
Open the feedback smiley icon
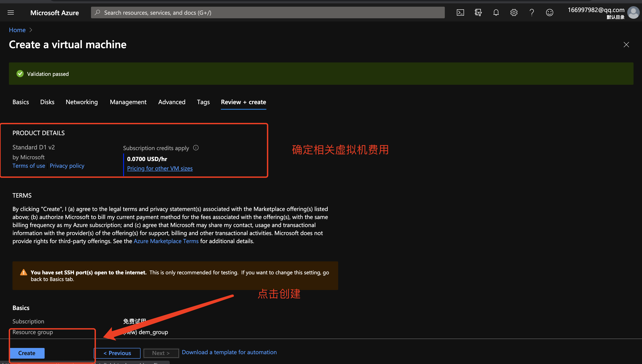pos(549,12)
